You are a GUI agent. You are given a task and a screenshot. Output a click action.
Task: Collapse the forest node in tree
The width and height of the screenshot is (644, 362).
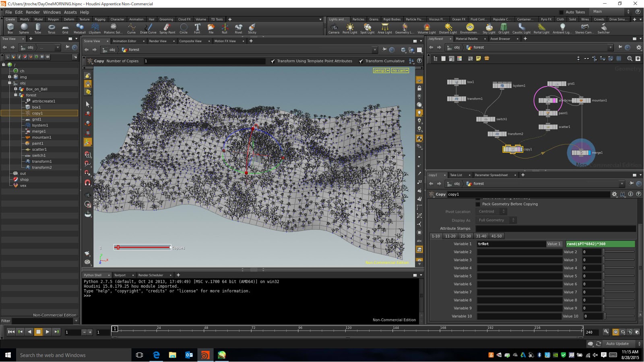pos(16,95)
